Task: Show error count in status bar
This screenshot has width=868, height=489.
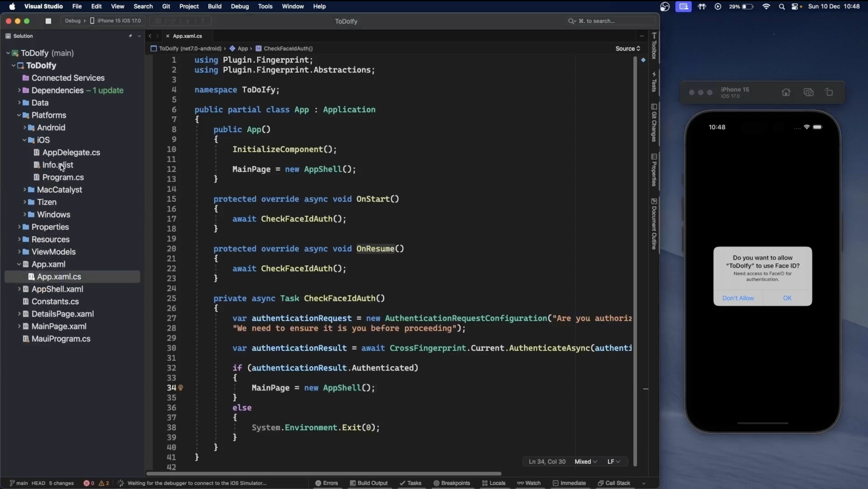Action: click(89, 483)
